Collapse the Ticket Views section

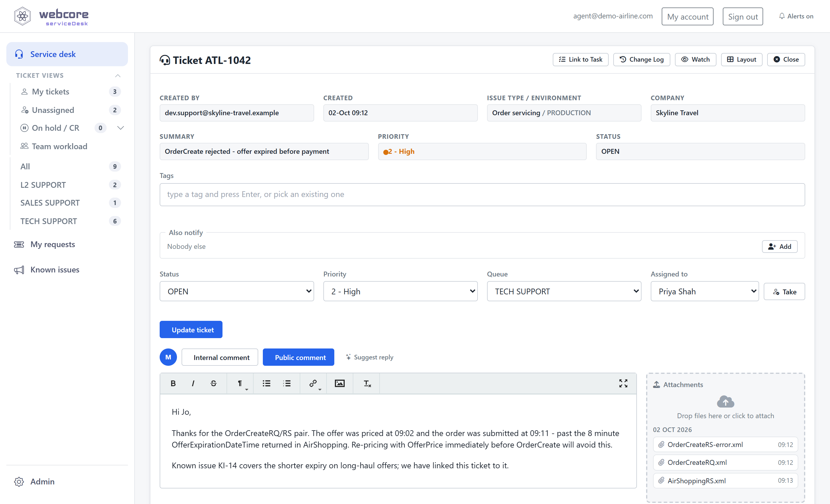point(118,75)
